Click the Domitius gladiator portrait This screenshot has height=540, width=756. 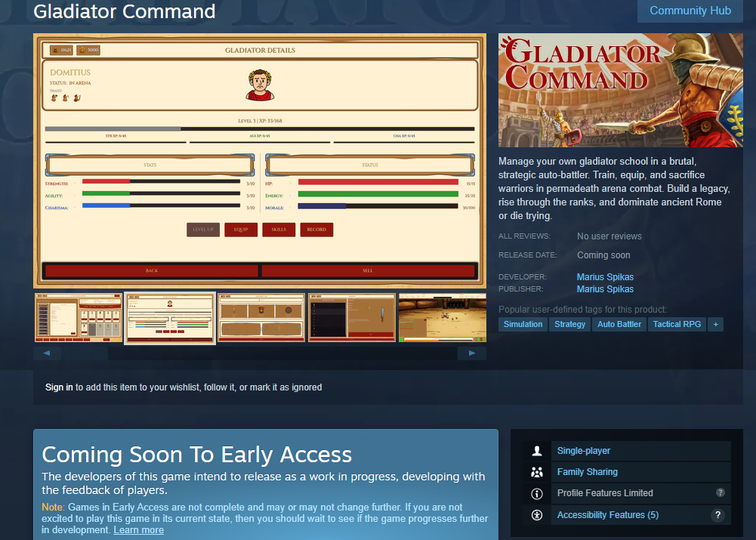point(260,85)
